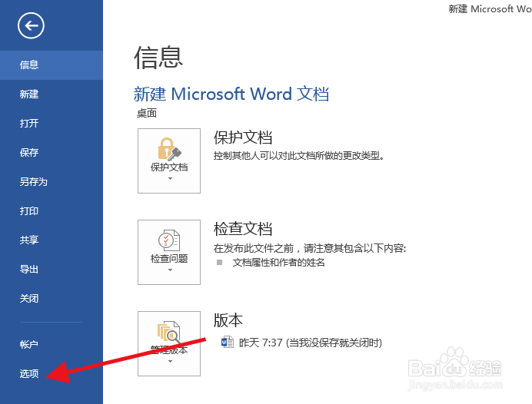Select the 信息 menu item
Viewport: 532px width, 404px height.
click(52, 65)
